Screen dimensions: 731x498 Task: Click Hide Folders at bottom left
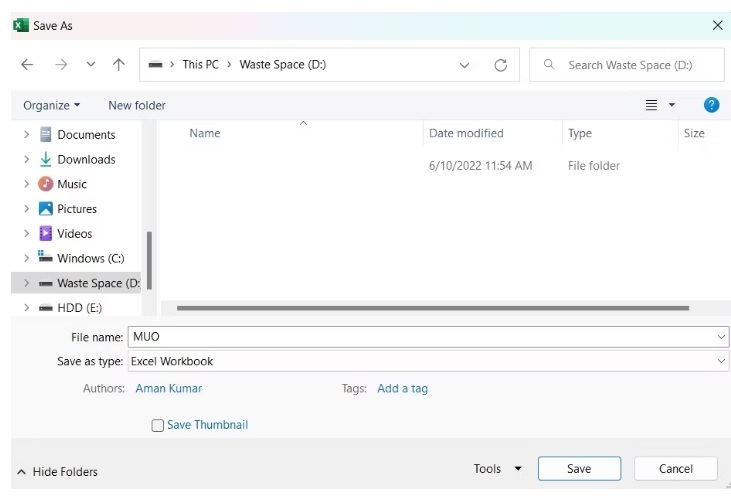click(x=57, y=472)
